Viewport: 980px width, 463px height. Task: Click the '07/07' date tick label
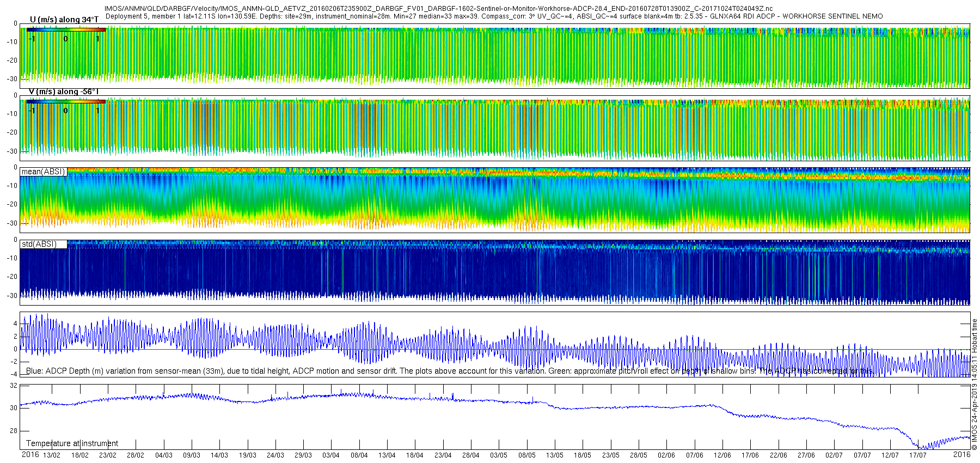pos(862,455)
